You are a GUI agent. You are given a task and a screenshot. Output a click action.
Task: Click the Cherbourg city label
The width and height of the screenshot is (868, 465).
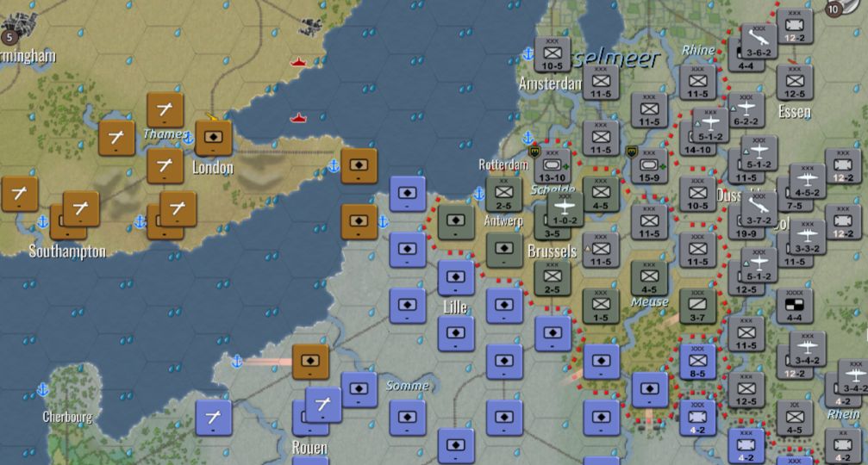[x=67, y=416]
